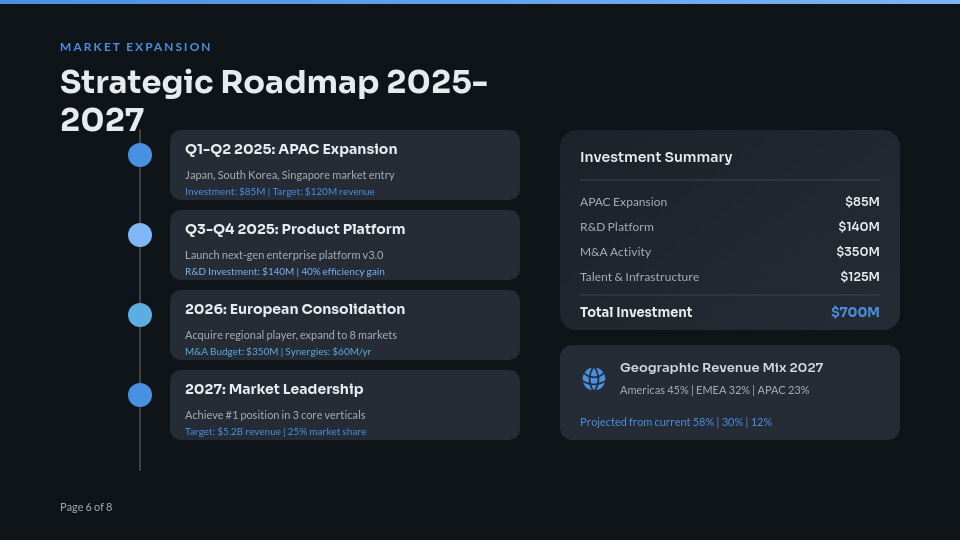
Task: Select the Investment Summary heading
Action: [x=656, y=157]
